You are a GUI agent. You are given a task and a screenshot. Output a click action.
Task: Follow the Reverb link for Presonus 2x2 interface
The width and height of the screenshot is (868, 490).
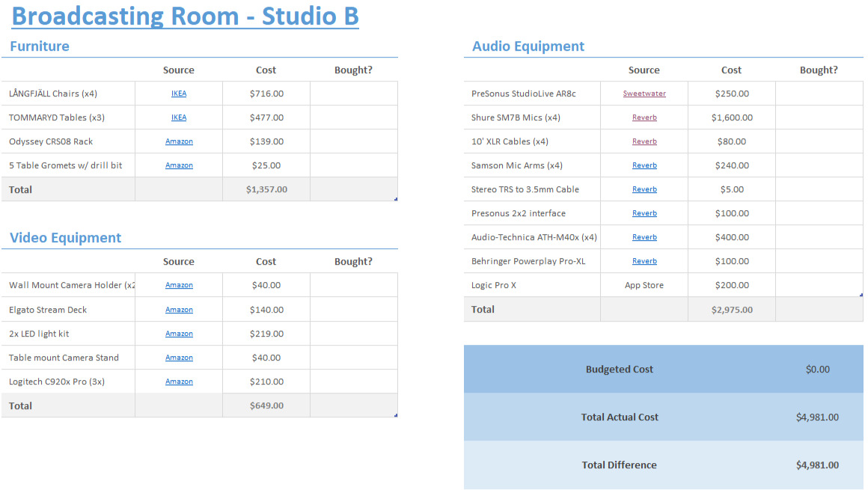644,213
